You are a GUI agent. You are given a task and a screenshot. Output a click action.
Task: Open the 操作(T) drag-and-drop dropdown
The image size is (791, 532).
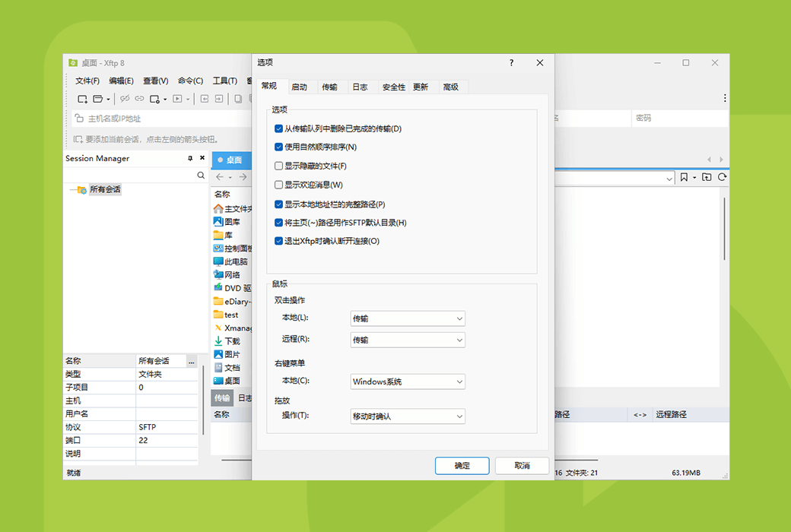click(x=408, y=416)
